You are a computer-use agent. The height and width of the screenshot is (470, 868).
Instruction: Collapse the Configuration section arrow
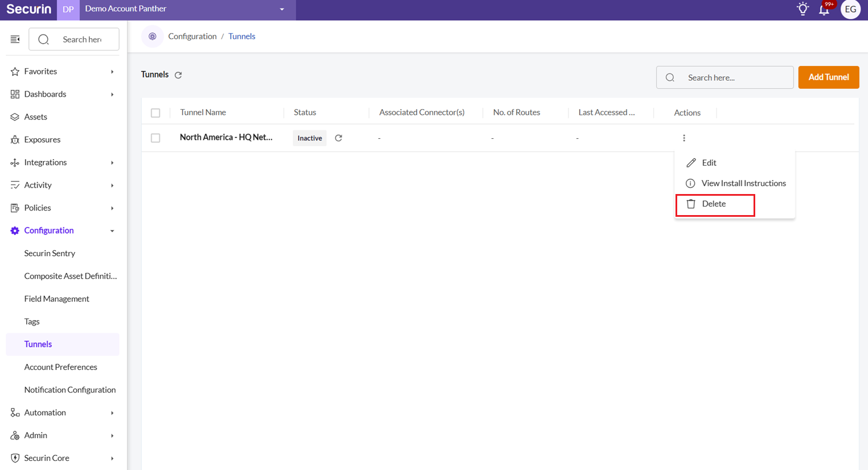112,231
